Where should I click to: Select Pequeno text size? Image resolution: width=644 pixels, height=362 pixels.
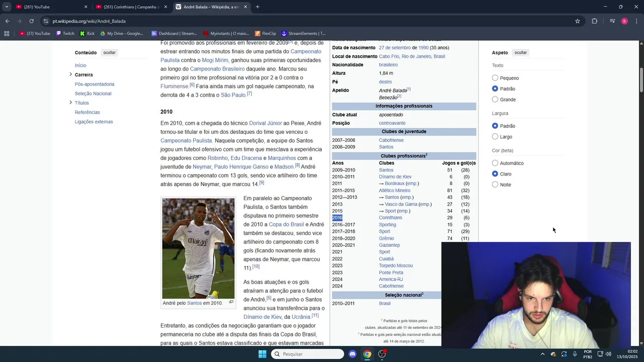[495, 78]
